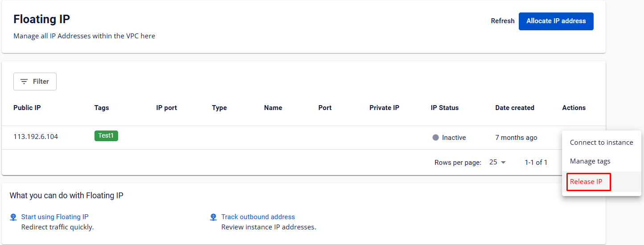Click the Public IP column header

click(x=27, y=108)
